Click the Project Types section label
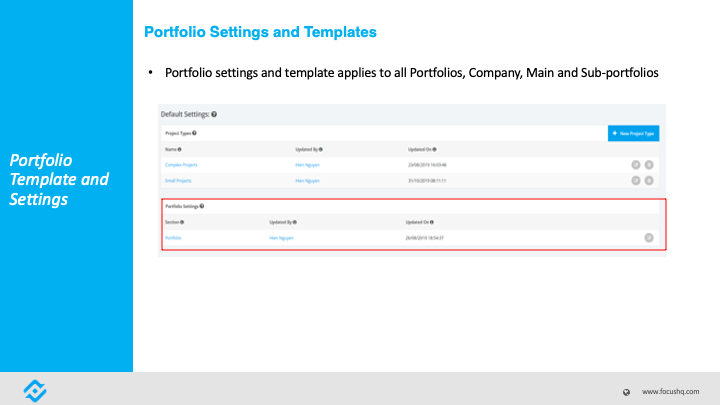Viewport: 720px width, 405px height. 178,133
